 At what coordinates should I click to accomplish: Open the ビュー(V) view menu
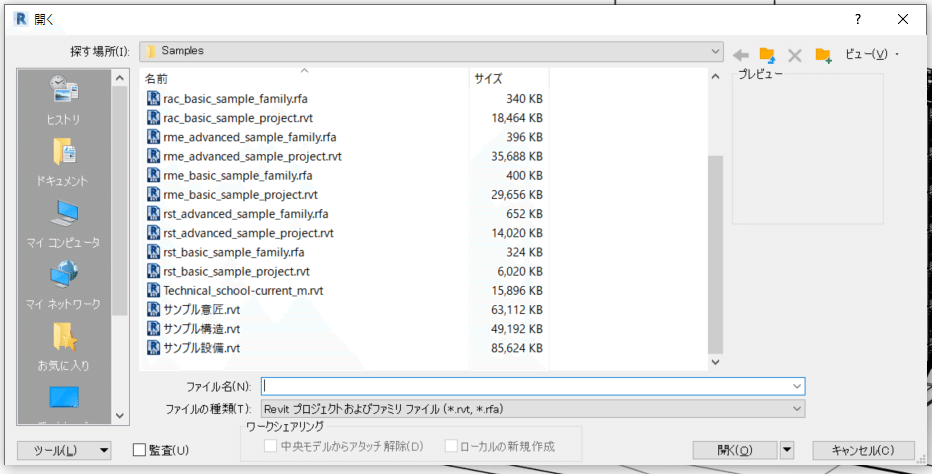pos(872,54)
